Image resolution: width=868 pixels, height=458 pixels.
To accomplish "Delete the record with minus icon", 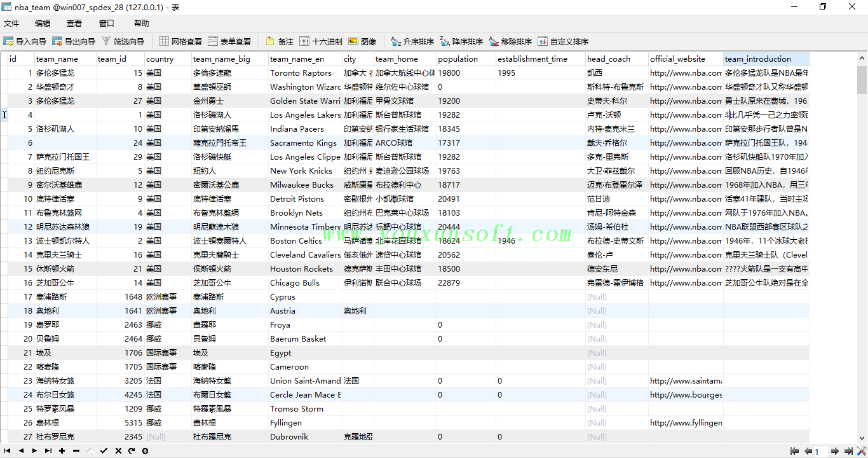I will [76, 451].
